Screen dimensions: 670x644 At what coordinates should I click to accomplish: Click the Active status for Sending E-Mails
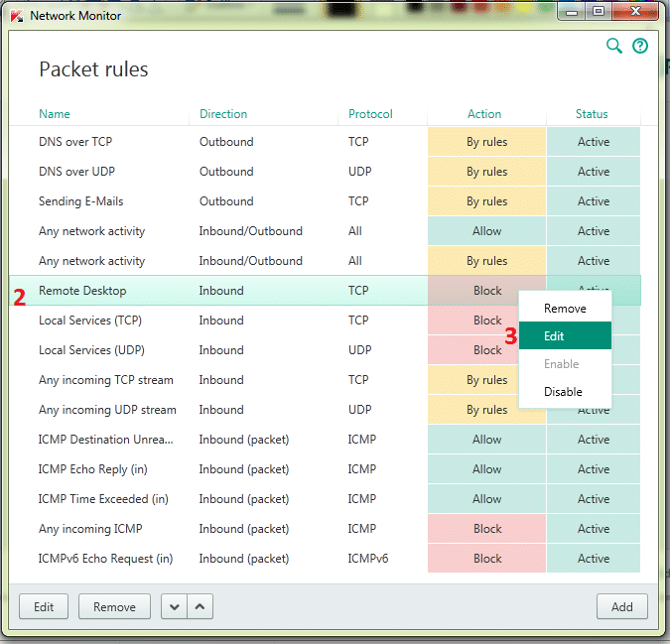[594, 201]
